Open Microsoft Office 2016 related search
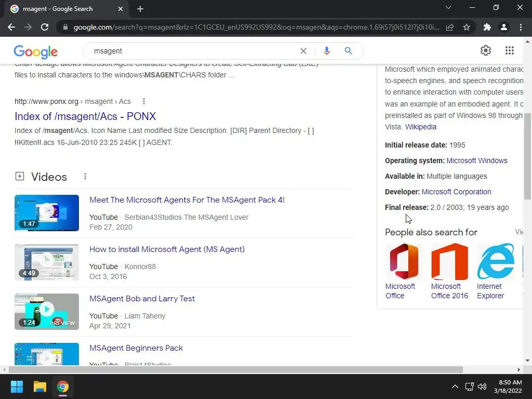Image resolution: width=532 pixels, height=399 pixels. tap(449, 271)
